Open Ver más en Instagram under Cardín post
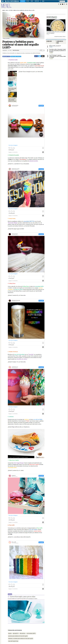Viewport: 68px width, 644px height. tap(13, 145)
